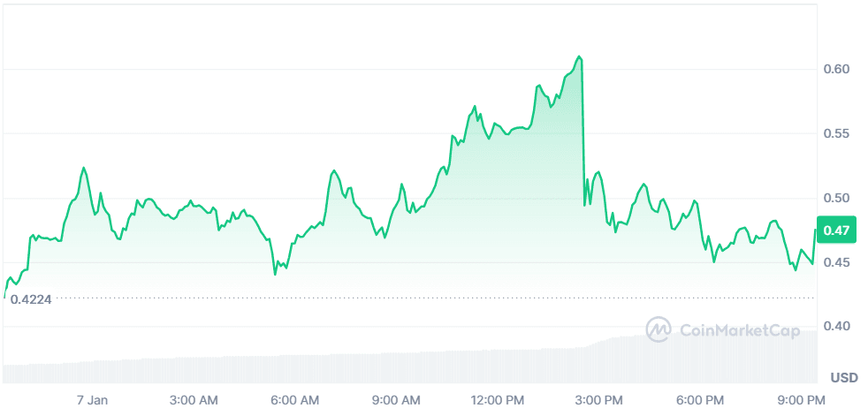The width and height of the screenshot is (868, 408).
Task: Select the 3:00 AM time axis label
Action: pyautogui.click(x=194, y=400)
